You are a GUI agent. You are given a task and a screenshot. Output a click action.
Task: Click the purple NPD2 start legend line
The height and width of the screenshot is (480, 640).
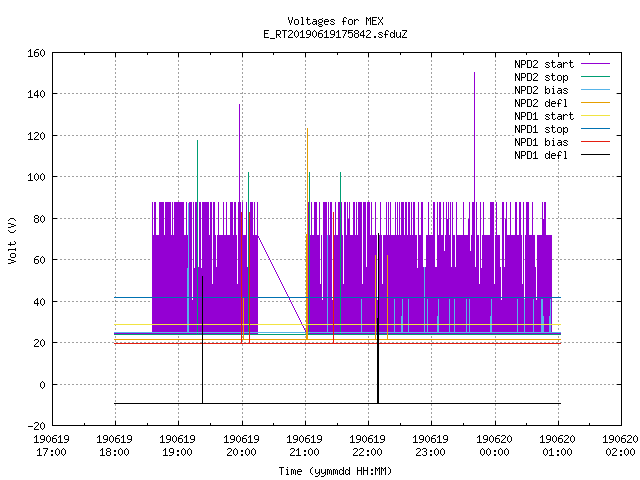point(595,64)
